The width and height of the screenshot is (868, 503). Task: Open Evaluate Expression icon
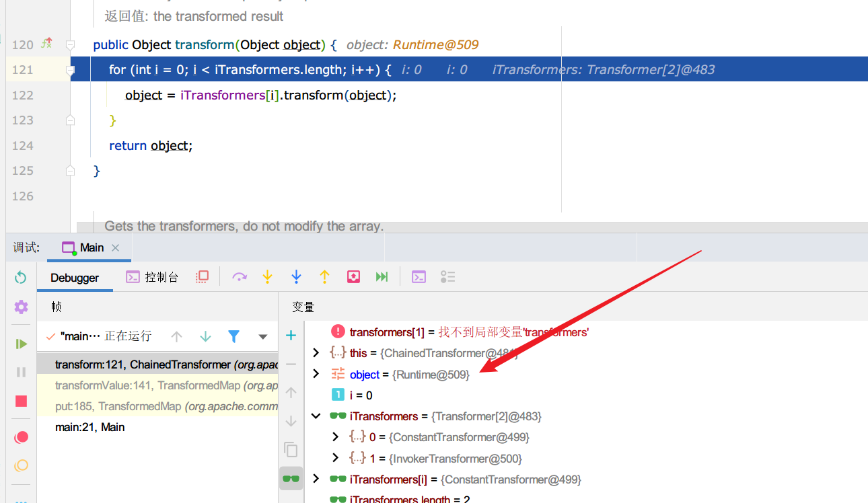(x=419, y=277)
